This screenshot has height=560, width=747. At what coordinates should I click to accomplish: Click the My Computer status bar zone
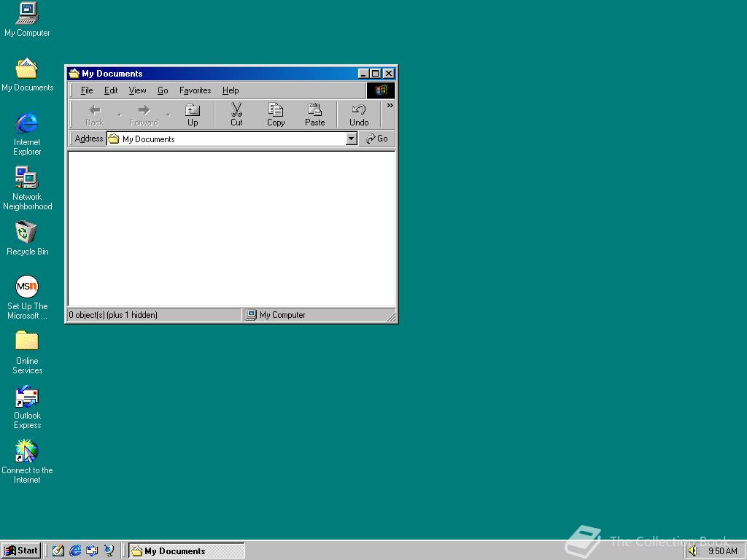[x=320, y=315]
